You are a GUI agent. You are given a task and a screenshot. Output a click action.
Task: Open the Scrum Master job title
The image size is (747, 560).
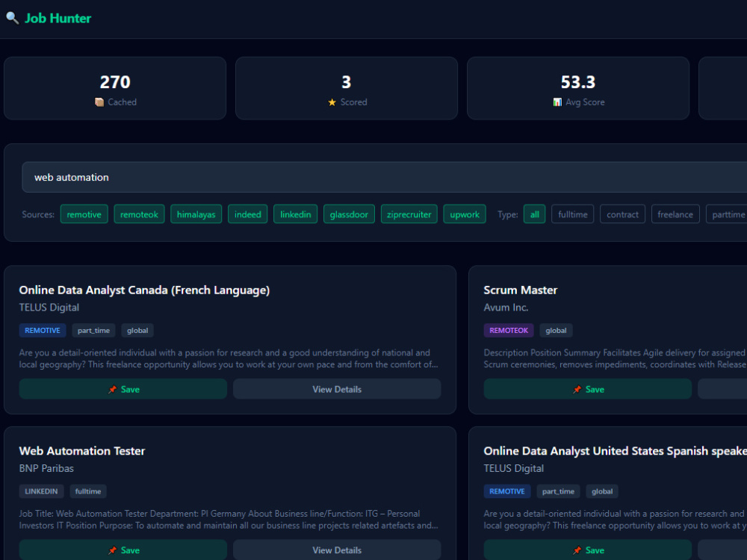(520, 290)
